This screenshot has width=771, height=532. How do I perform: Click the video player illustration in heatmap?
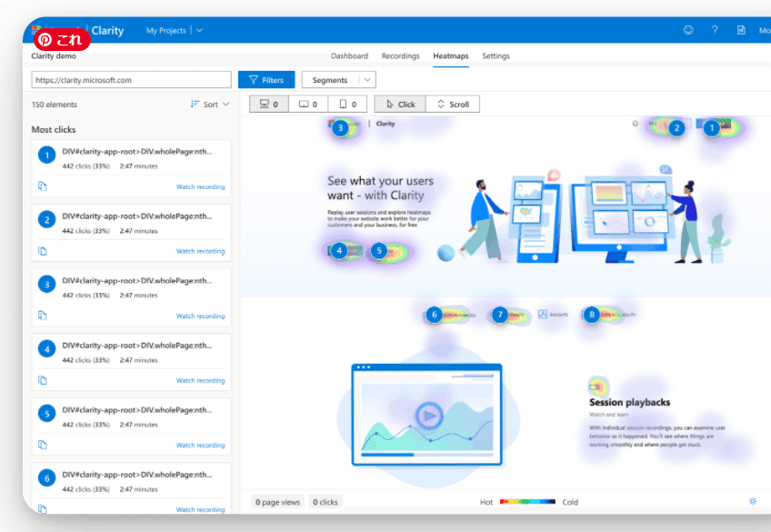[x=426, y=415]
